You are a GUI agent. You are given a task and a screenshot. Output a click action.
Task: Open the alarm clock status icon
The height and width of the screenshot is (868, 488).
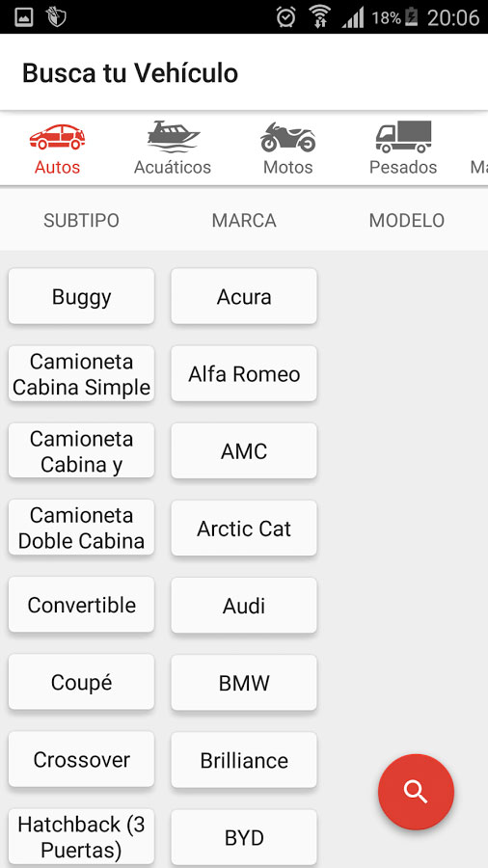(x=286, y=17)
